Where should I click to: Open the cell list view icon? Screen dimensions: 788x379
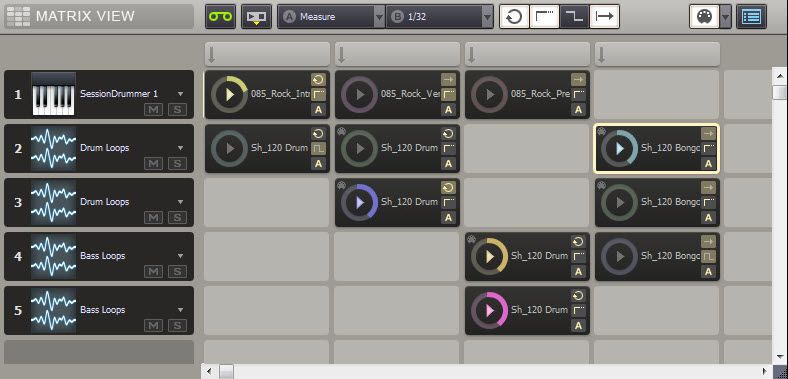coord(752,17)
